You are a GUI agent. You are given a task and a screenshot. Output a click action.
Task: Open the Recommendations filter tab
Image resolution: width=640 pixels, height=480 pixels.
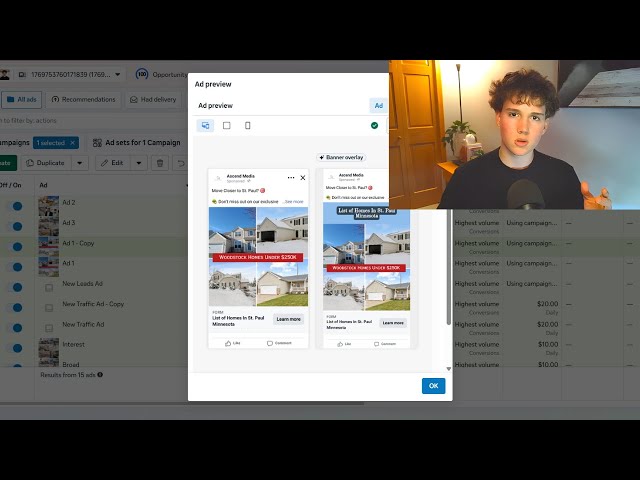(x=84, y=100)
